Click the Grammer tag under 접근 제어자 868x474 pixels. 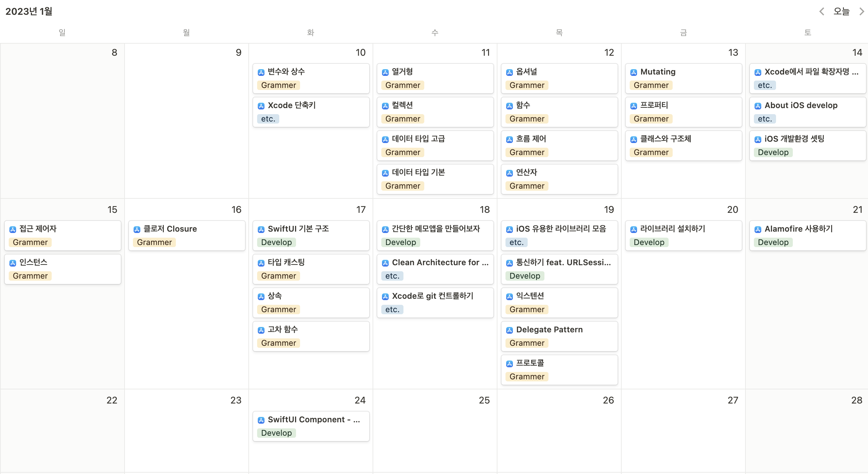tap(30, 242)
